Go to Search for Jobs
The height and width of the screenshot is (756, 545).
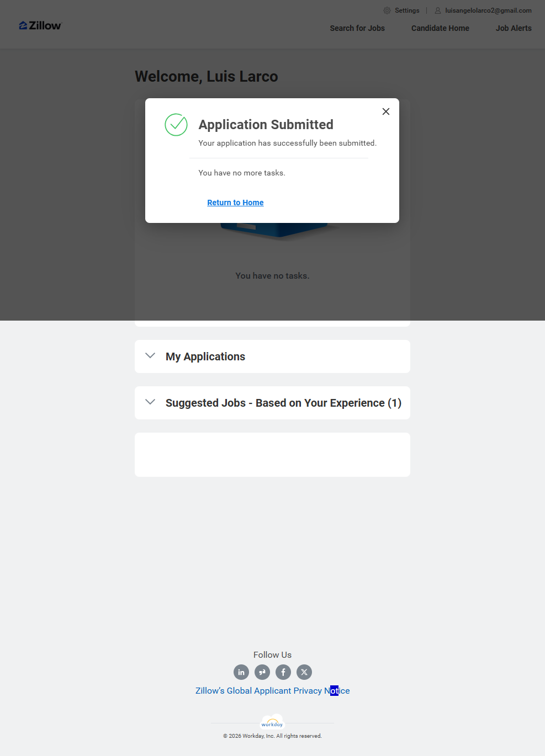tap(357, 28)
